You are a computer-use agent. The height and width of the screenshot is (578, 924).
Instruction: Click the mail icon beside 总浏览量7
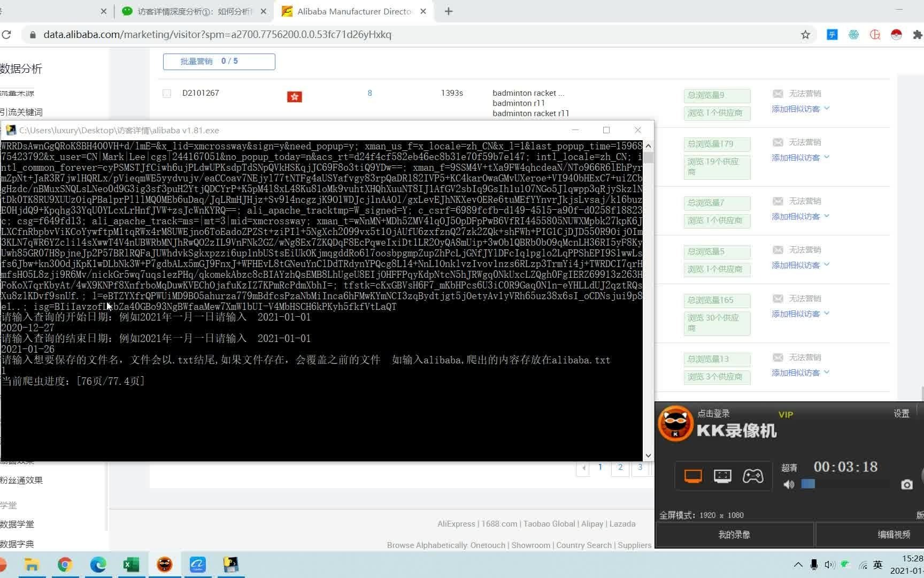point(778,201)
